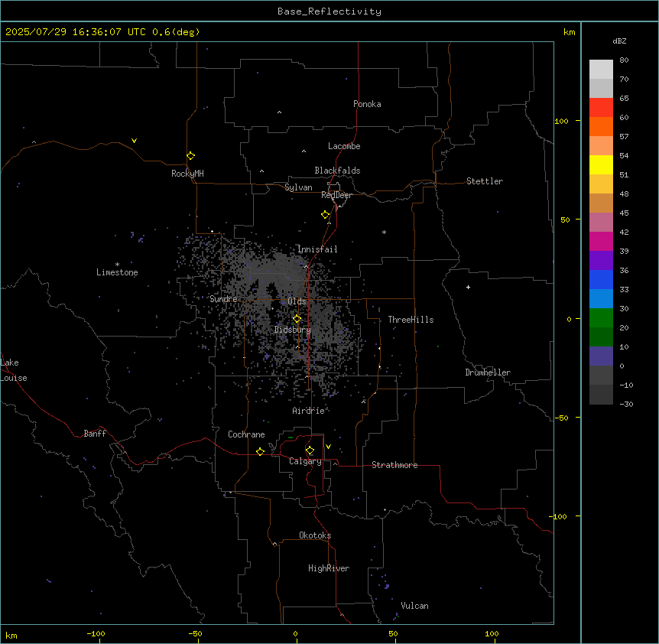Click the ThreeHills label
Screen dimensions: 659x644
pos(411,320)
